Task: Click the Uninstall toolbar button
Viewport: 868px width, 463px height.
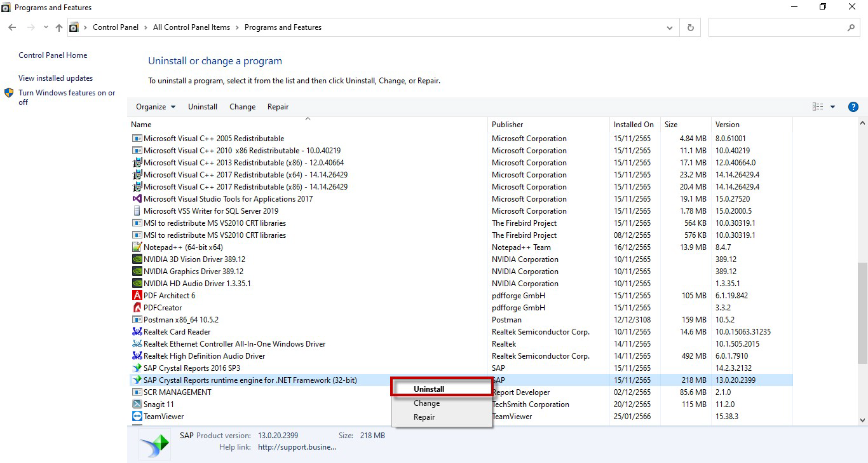Action: point(203,107)
